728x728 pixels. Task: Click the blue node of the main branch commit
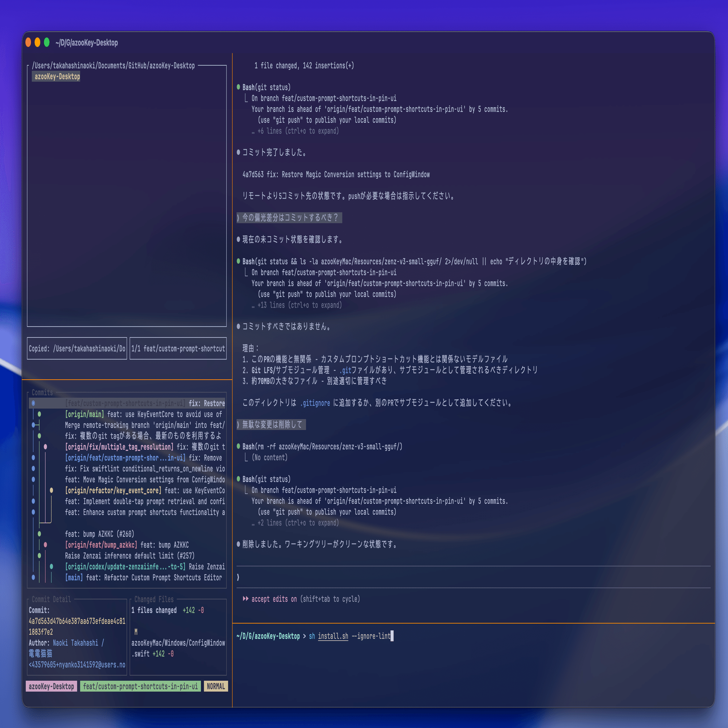click(33, 577)
